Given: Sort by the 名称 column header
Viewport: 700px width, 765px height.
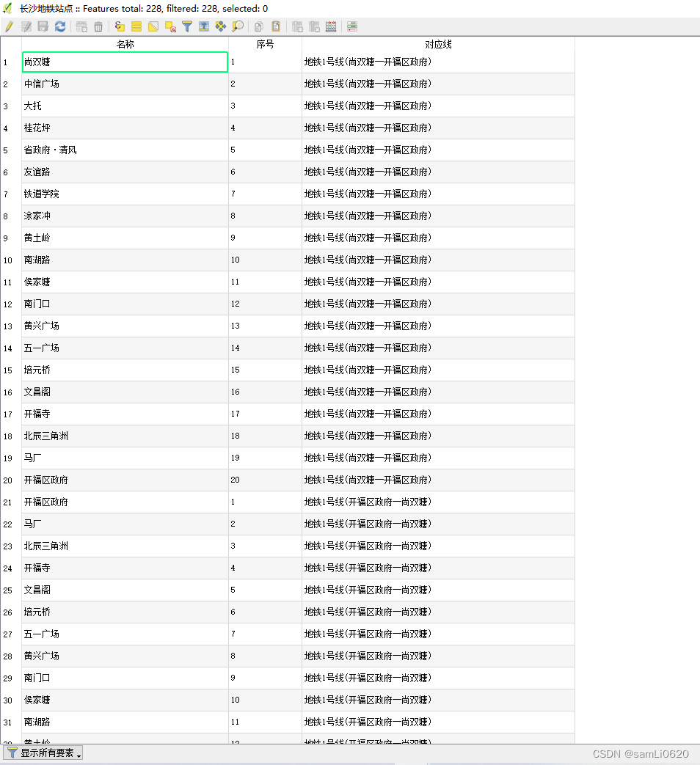Looking at the screenshot, I should [x=125, y=45].
